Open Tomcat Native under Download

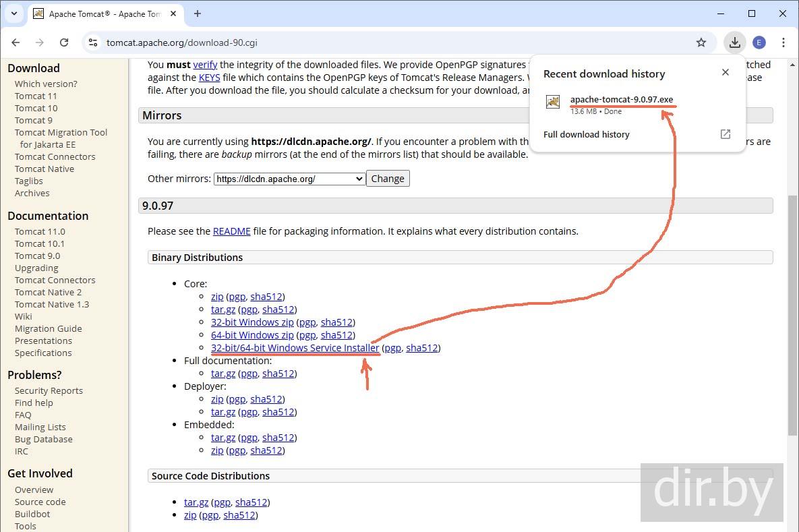click(x=45, y=169)
